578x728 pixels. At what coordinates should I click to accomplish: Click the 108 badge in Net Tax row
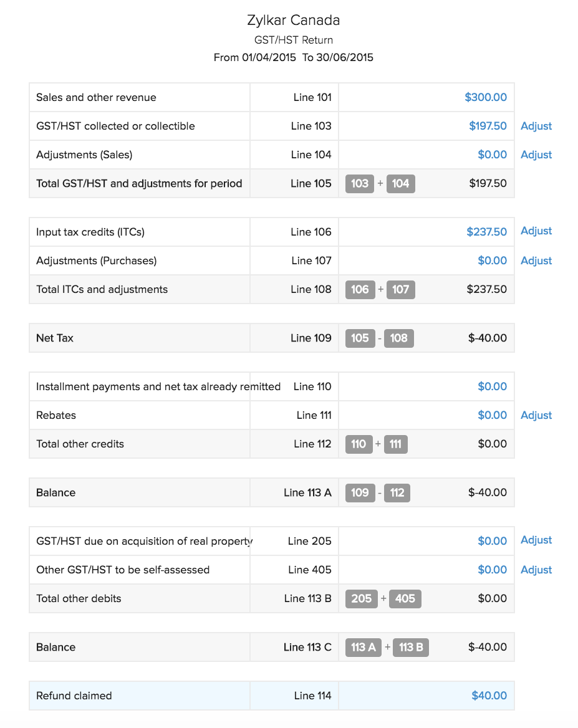399,338
